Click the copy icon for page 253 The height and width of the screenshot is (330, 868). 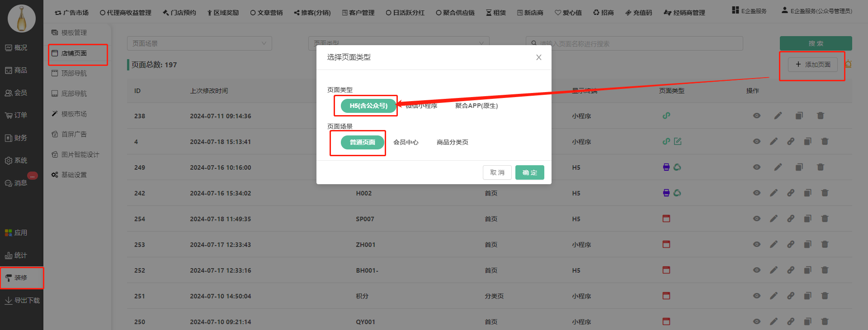(x=807, y=244)
